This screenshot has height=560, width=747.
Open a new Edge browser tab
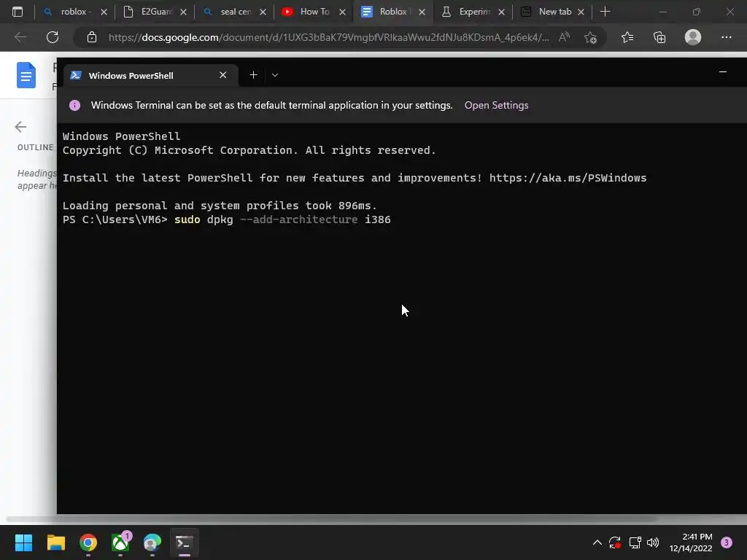[x=605, y=12]
